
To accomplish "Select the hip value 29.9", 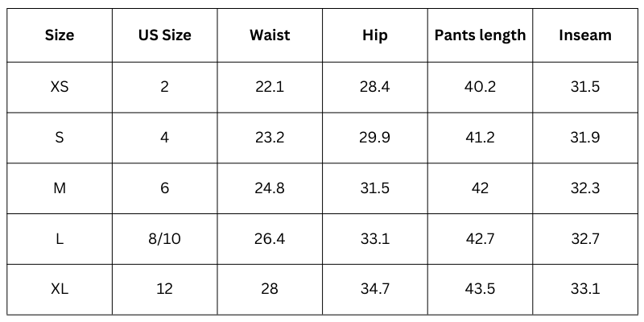I will [x=374, y=138].
